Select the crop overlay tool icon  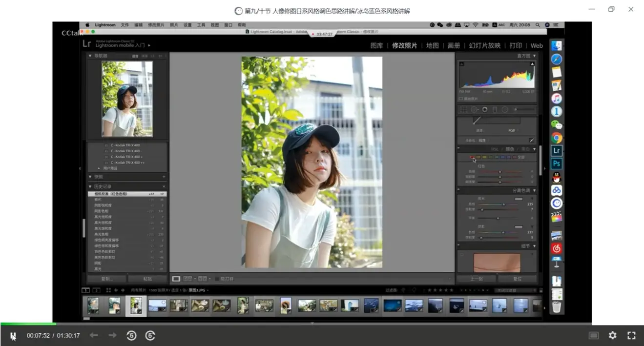click(464, 110)
